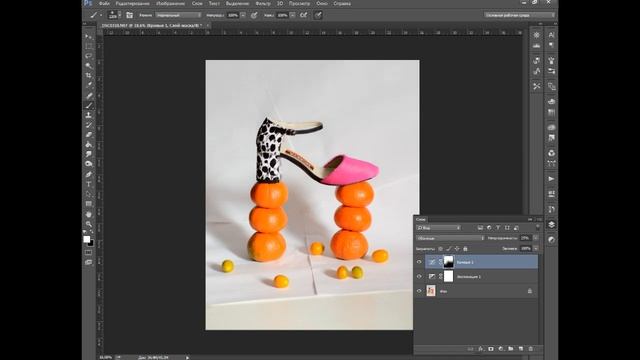The height and width of the screenshot is (360, 640).
Task: Toggle lock all padlock icon
Action: [465, 249]
